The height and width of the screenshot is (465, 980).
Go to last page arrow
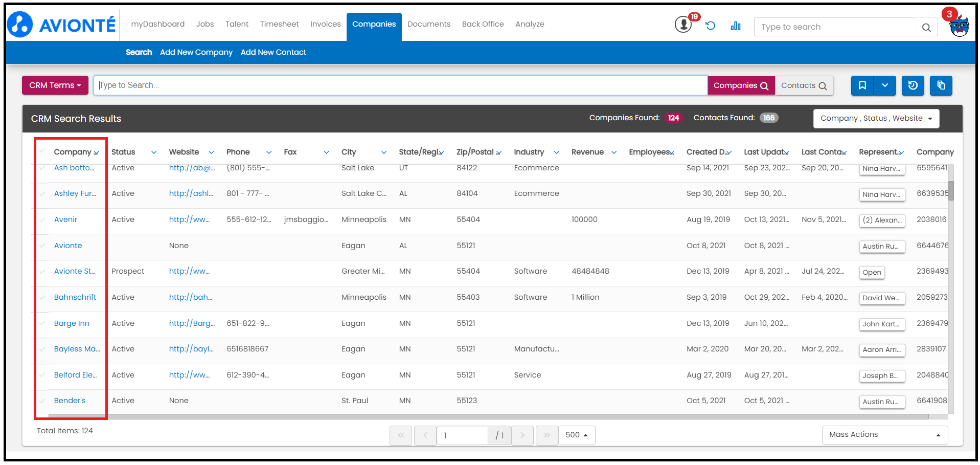547,435
